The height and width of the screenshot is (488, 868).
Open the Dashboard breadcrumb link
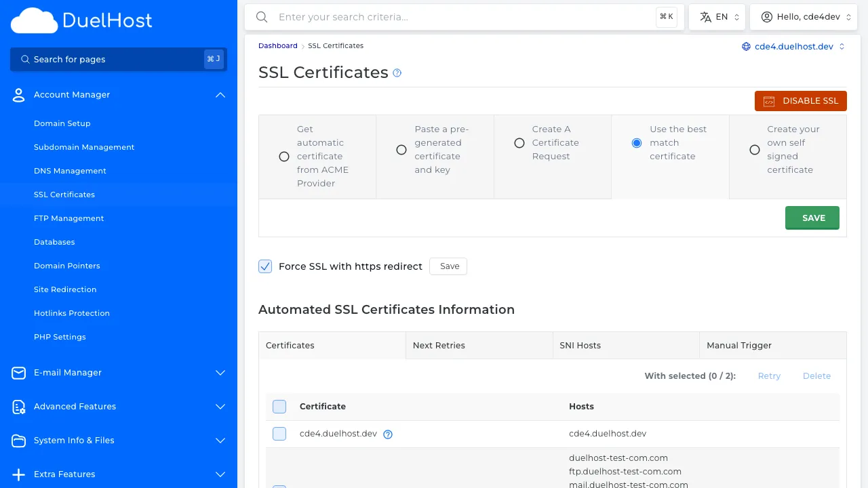[277, 45]
